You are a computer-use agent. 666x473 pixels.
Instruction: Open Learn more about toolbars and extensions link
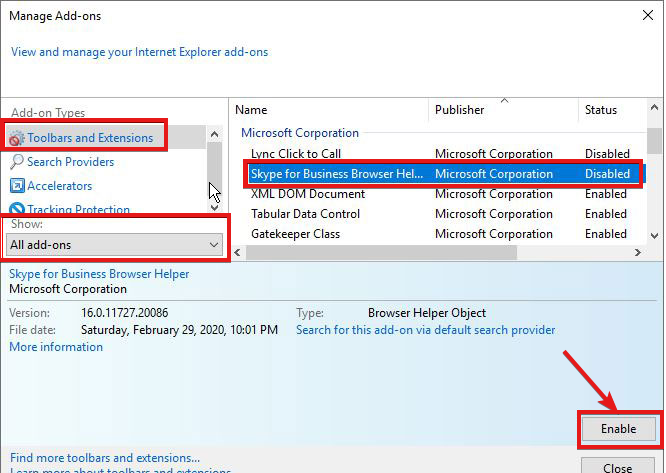click(x=120, y=470)
